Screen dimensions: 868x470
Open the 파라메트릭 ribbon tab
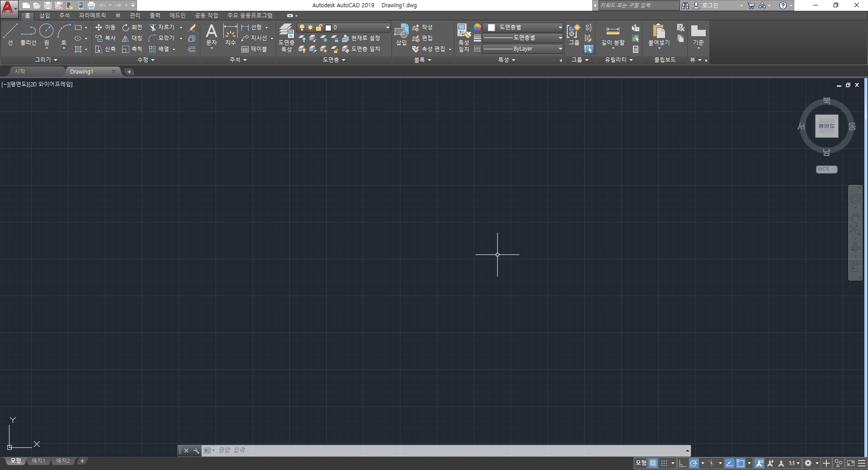pyautogui.click(x=92, y=15)
